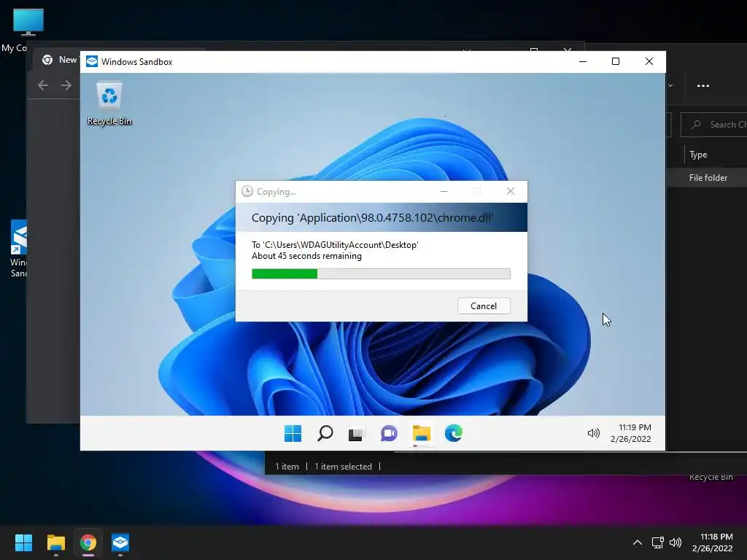
Task: Select the File folder row in Explorer
Action: (x=707, y=178)
